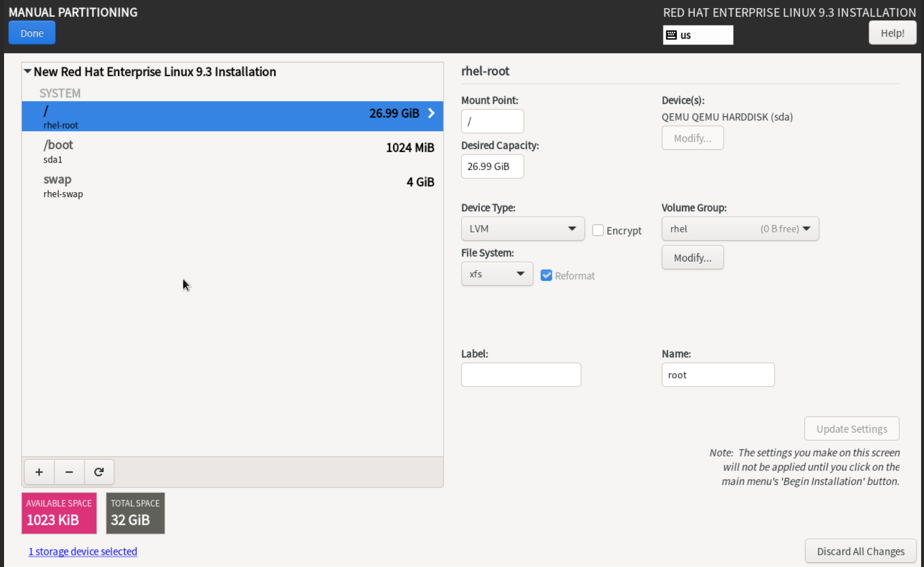Click the chevron arrow on the root partition row
This screenshot has width=924, height=567.
[431, 113]
